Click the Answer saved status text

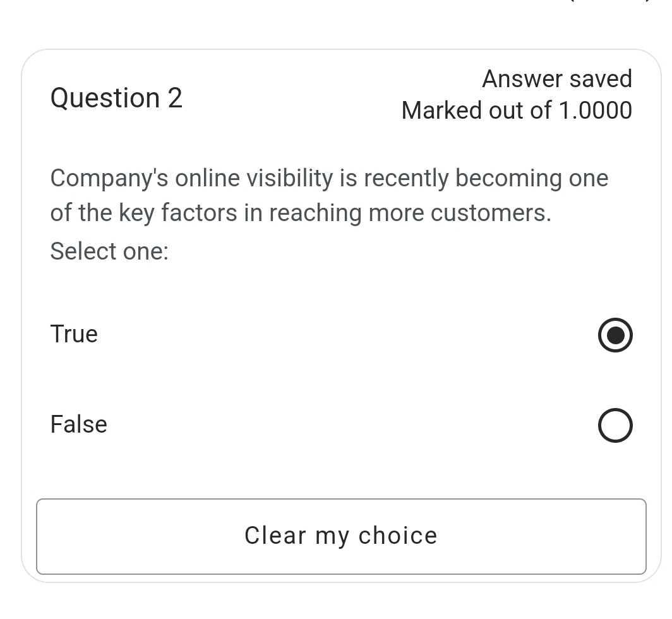click(x=556, y=79)
